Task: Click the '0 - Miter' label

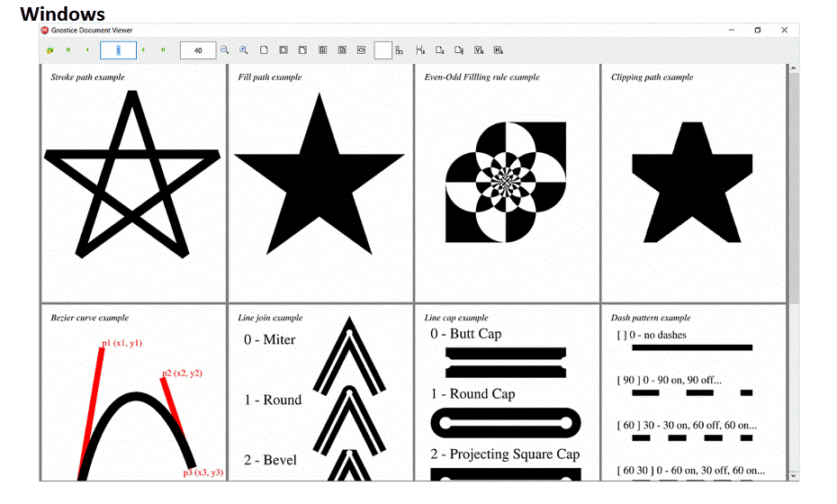Action: click(270, 339)
